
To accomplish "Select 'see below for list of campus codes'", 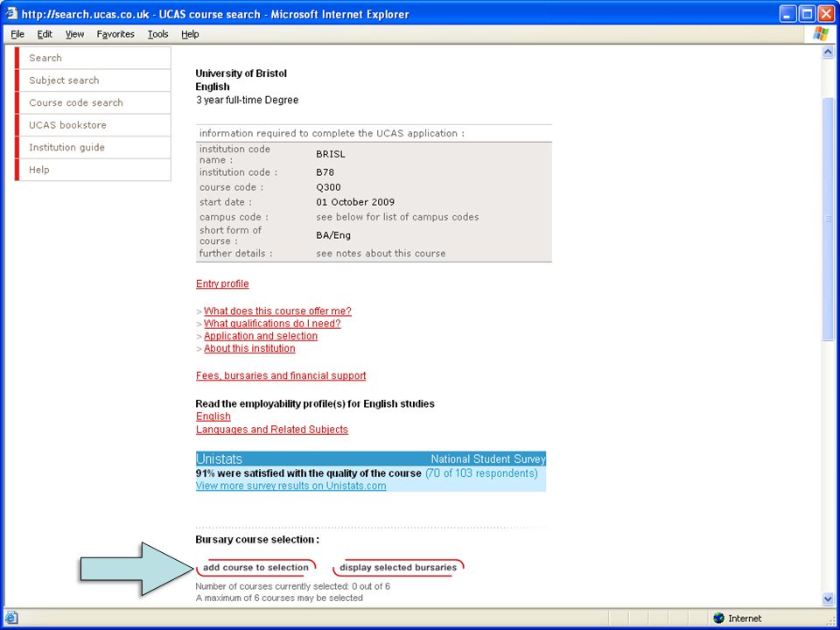I will pyautogui.click(x=397, y=217).
